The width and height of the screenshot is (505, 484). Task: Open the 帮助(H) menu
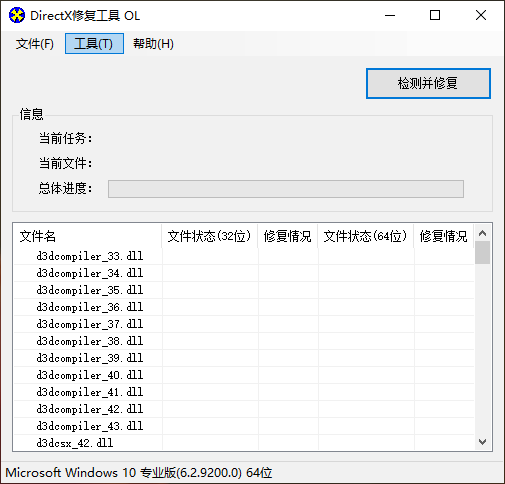153,44
